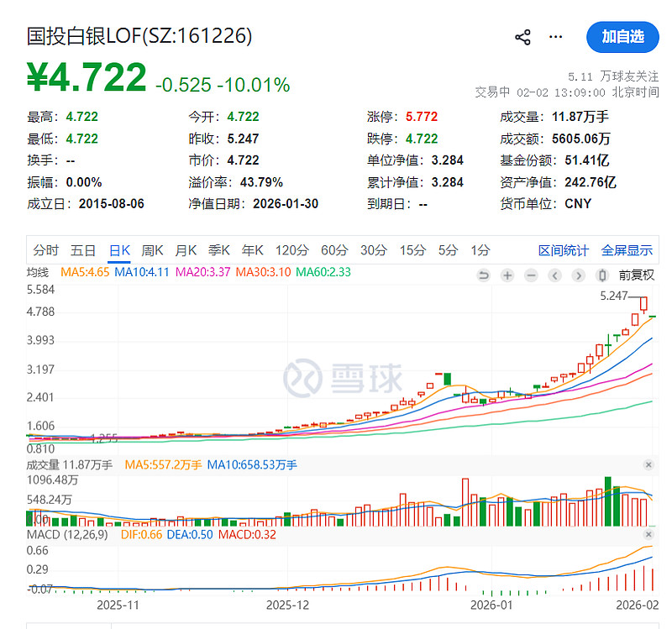Click the volume label MA10:658.53万手
The image size is (672, 629).
pos(252,465)
